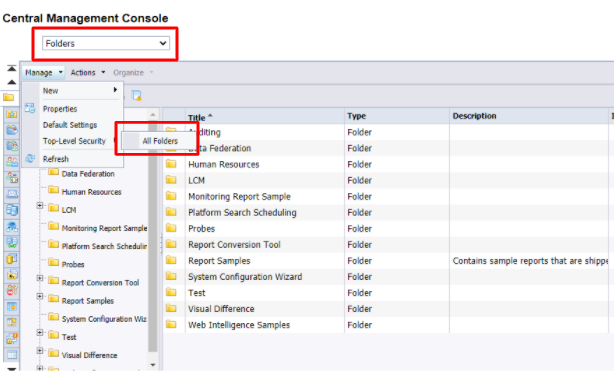614x374 pixels.
Task: Open the gear with orange badge sidebar icon
Action: point(12,339)
